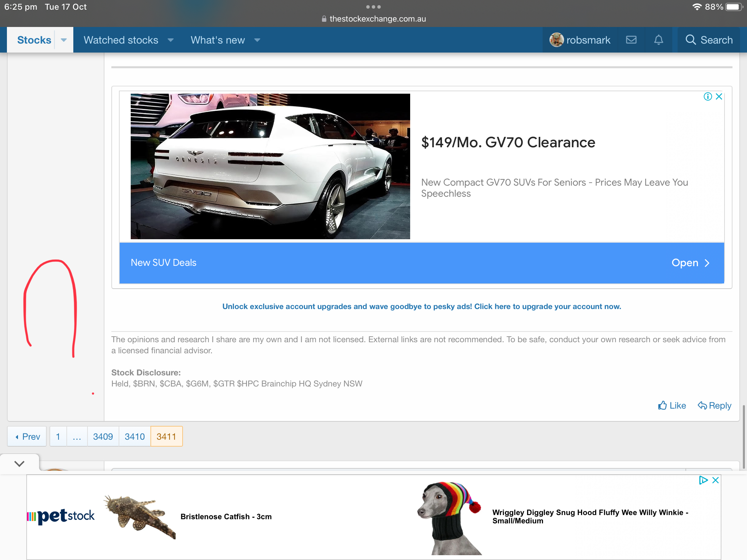Open the alerts bell icon

pos(658,40)
